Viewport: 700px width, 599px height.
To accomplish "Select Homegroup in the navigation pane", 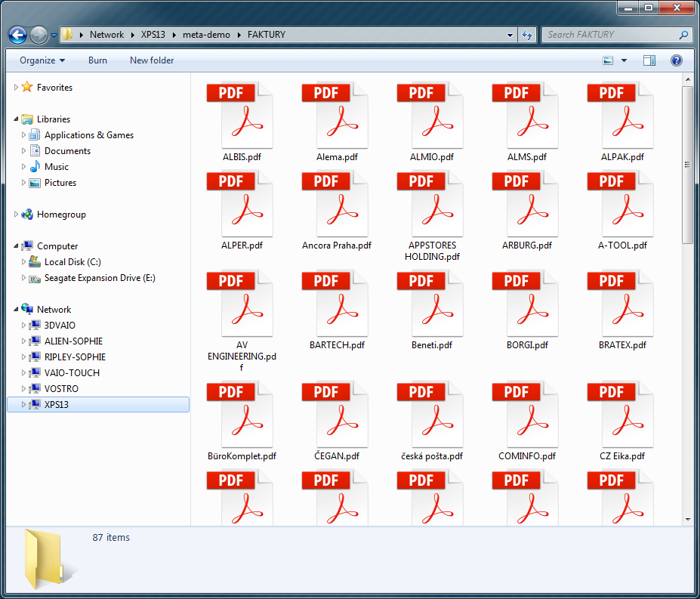I will [x=61, y=215].
